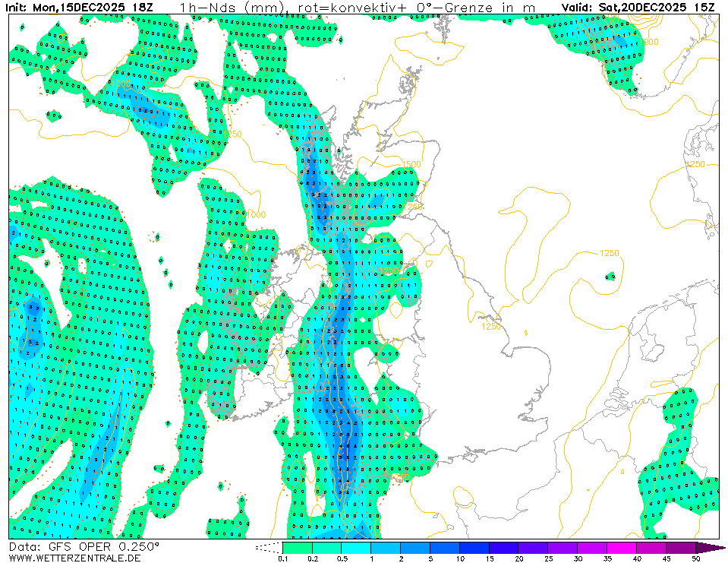The image size is (728, 563).
Task: Click the lightest green 0.1–0.2 legend swatch
Action: tap(297, 547)
